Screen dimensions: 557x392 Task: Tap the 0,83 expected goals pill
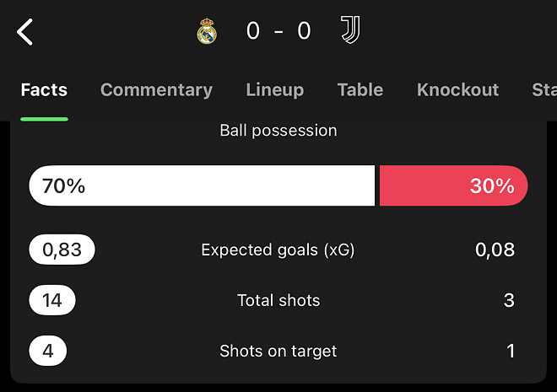[x=62, y=250]
